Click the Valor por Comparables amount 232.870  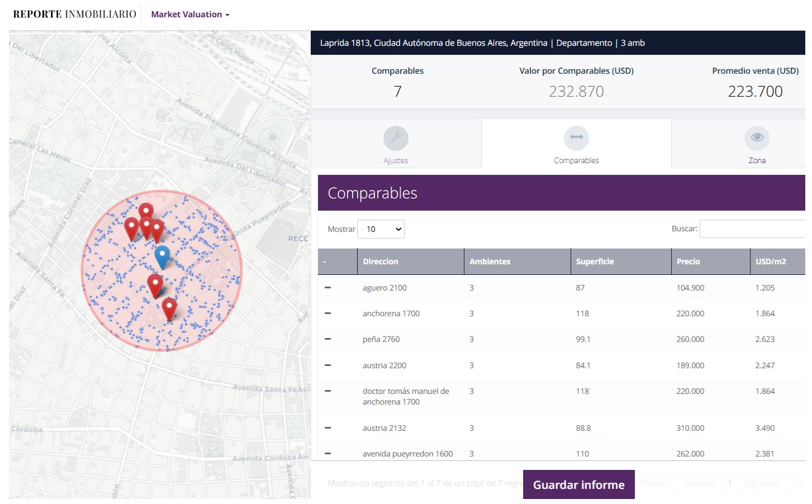point(576,91)
